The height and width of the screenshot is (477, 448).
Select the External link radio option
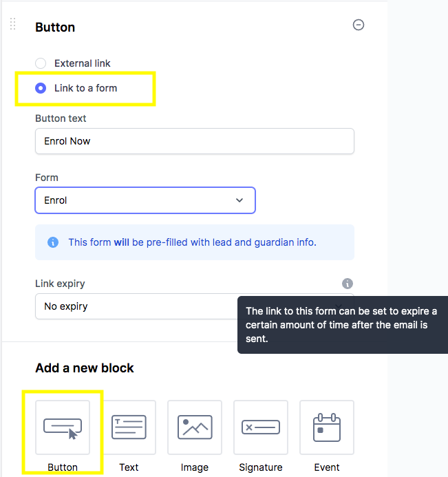[41, 63]
